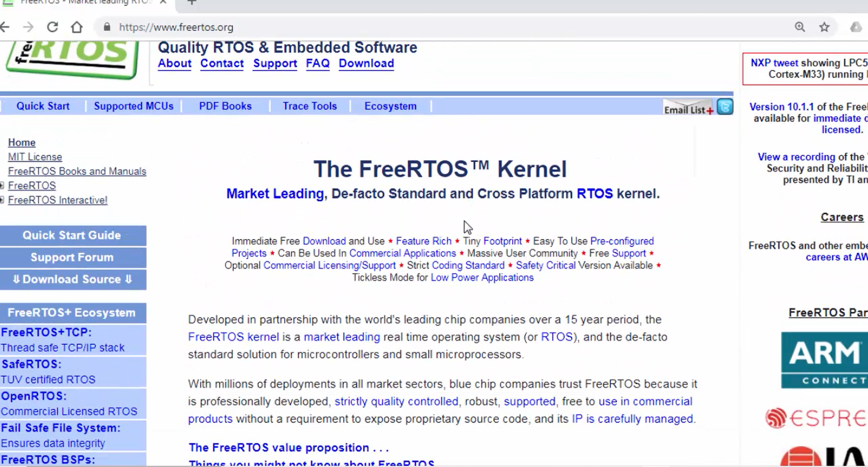Follow the IP is carefully managed link

point(633,419)
